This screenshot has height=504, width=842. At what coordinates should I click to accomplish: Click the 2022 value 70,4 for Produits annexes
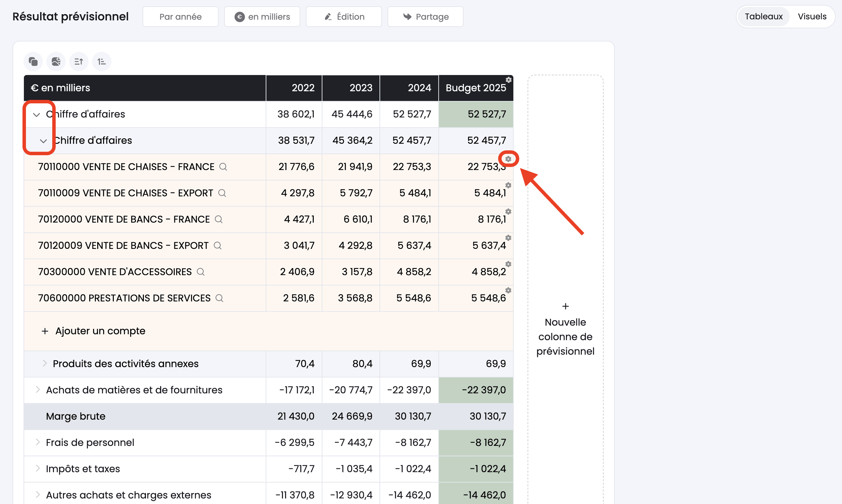pyautogui.click(x=305, y=364)
